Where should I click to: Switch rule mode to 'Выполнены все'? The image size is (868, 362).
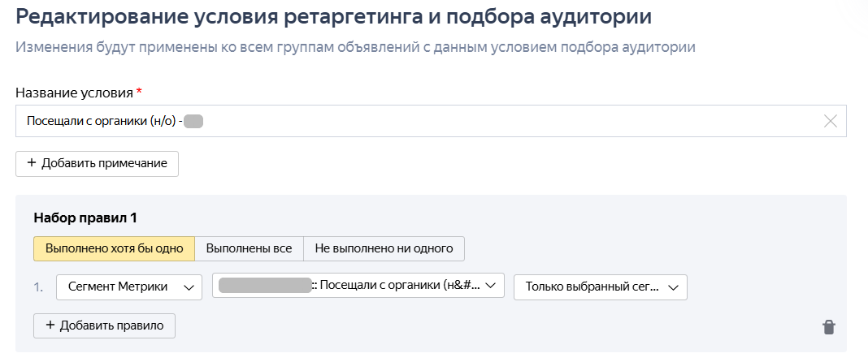tap(249, 248)
